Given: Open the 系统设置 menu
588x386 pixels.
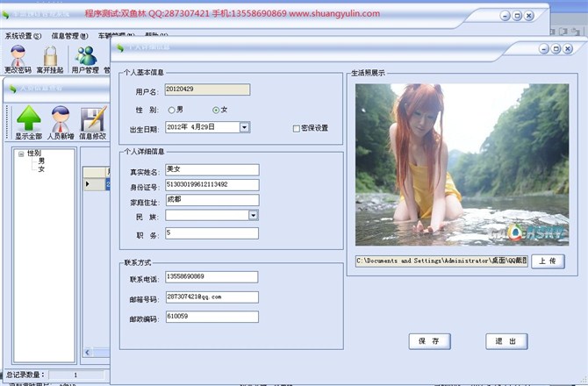Looking at the screenshot, I should [23, 36].
